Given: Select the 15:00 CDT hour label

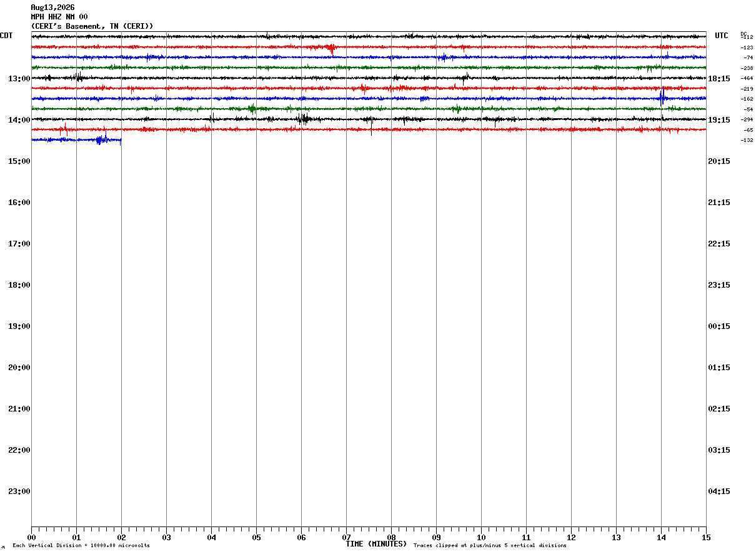Looking at the screenshot, I should 19,161.
